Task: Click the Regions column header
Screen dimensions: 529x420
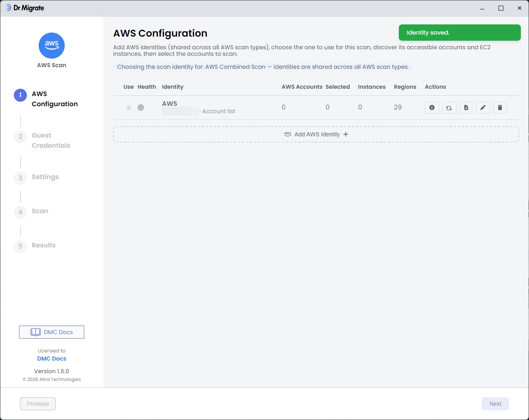Action: 405,87
